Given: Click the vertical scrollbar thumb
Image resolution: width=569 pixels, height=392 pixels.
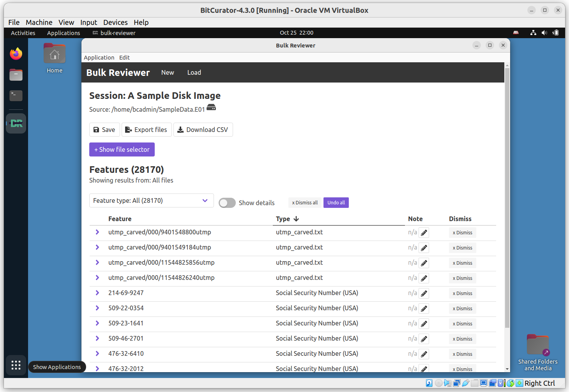Looking at the screenshot, I should click(507, 198).
